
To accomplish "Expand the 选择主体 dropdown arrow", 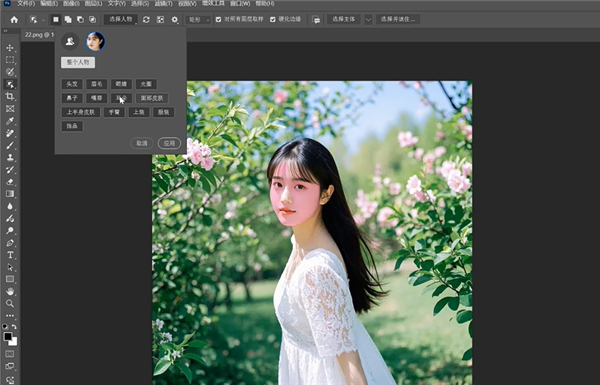I will 368,20.
